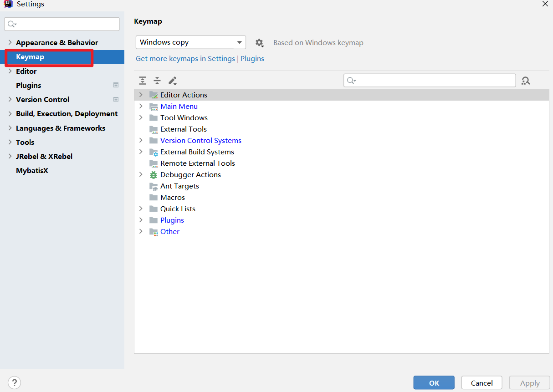
Task: Open the Get more keymaps link
Action: [x=200, y=59]
